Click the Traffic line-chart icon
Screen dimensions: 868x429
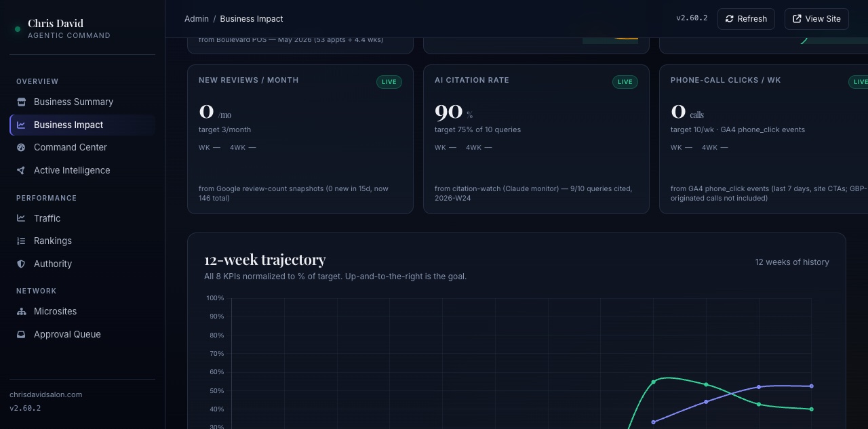tap(21, 218)
